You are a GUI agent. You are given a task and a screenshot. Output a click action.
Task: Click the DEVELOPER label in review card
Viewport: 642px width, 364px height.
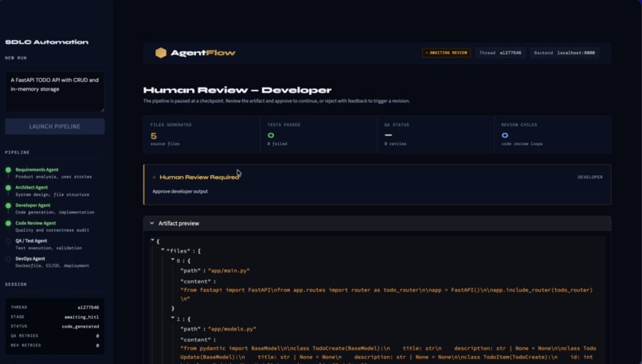coord(590,178)
